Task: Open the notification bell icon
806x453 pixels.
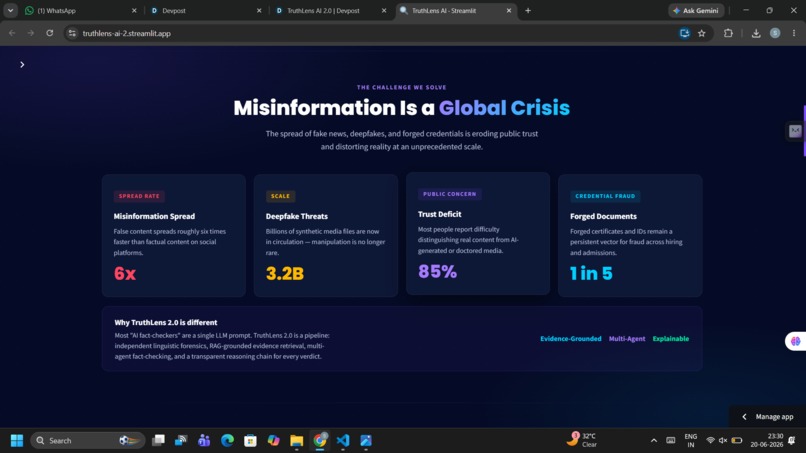Action: tap(792, 441)
